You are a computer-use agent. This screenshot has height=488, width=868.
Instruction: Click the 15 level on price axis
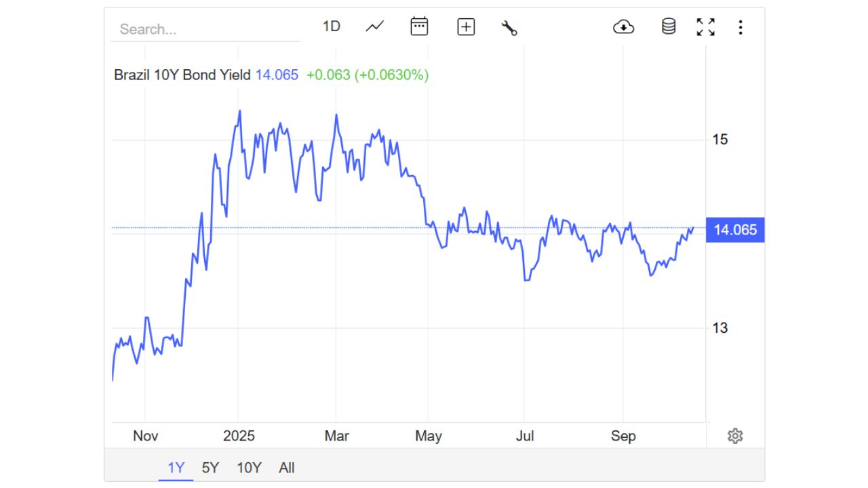tap(720, 140)
